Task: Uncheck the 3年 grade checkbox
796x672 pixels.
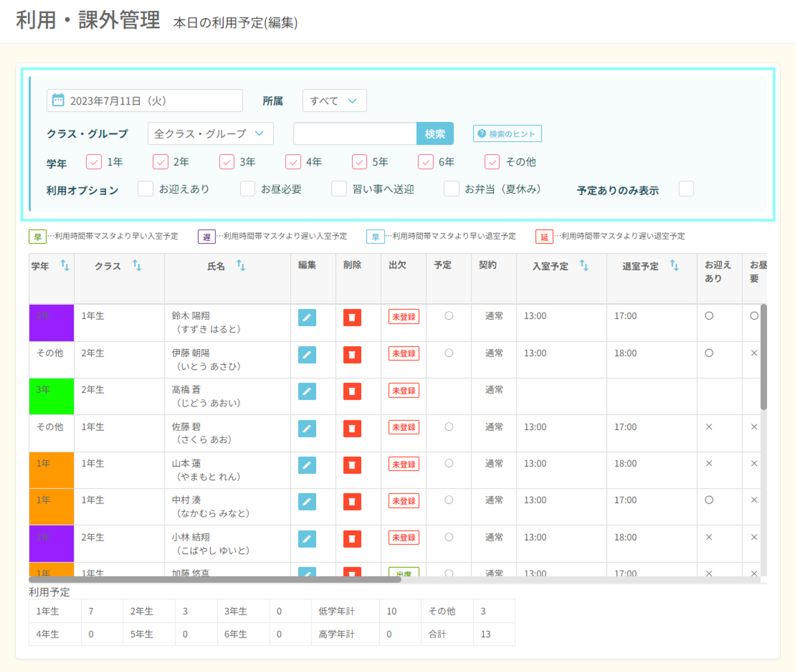Action: pyautogui.click(x=227, y=162)
